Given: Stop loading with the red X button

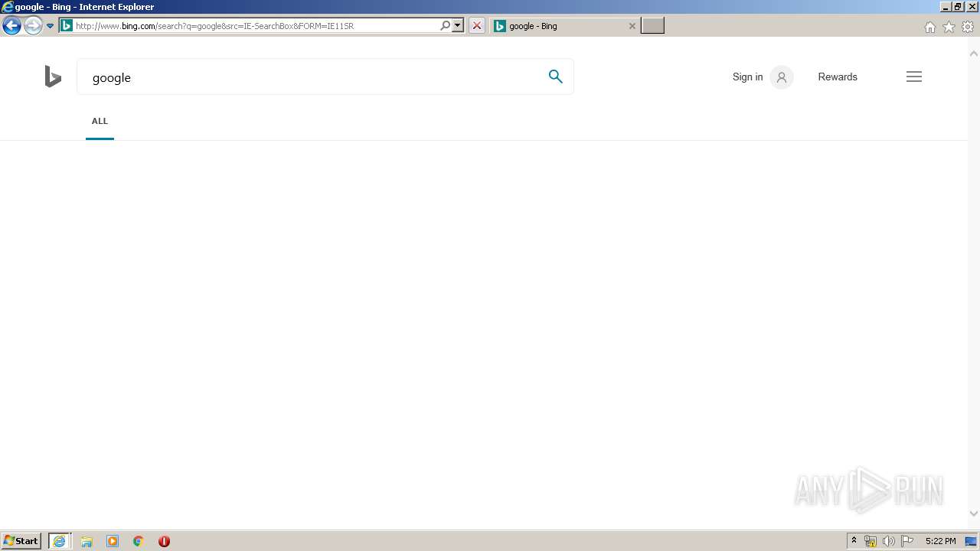Looking at the screenshot, I should [x=476, y=25].
